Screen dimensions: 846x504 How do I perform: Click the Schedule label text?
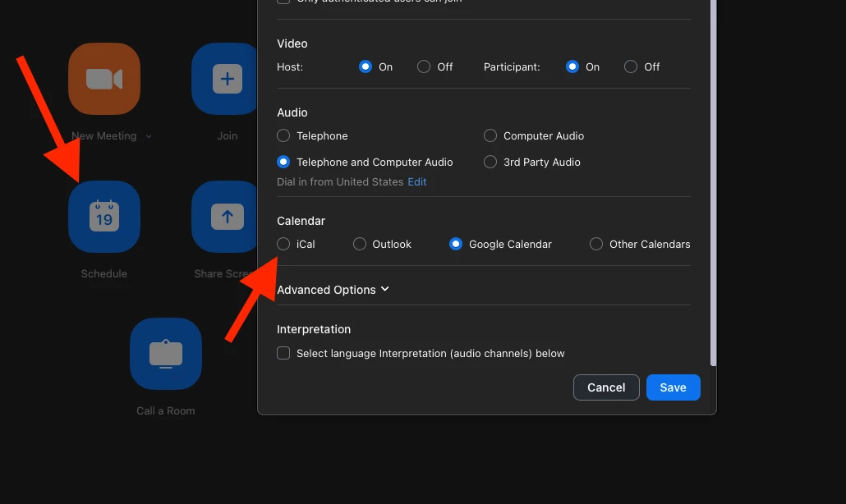pyautogui.click(x=104, y=274)
